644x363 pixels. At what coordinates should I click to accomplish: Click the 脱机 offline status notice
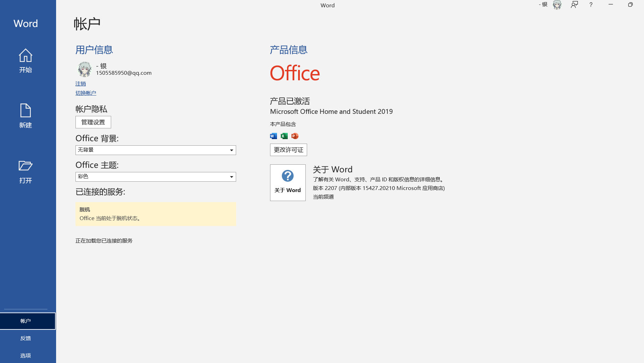coord(156,214)
